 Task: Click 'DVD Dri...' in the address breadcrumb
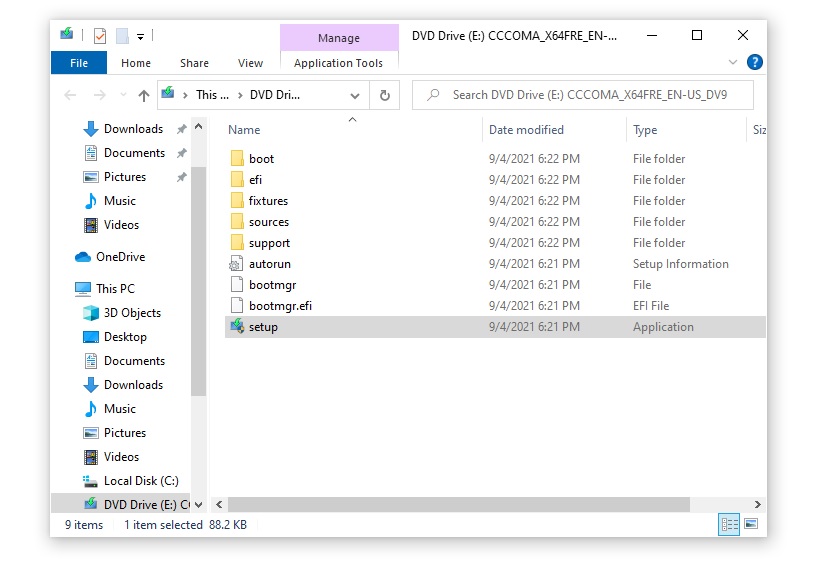(x=275, y=95)
